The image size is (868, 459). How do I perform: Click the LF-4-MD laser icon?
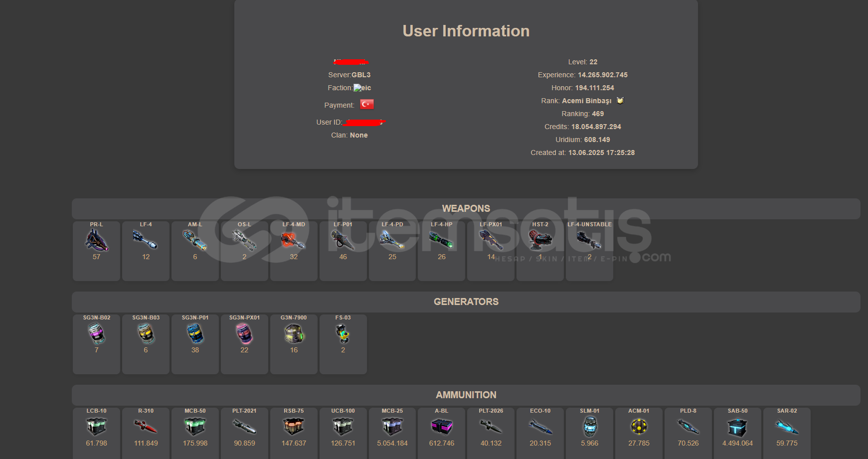[294, 240]
